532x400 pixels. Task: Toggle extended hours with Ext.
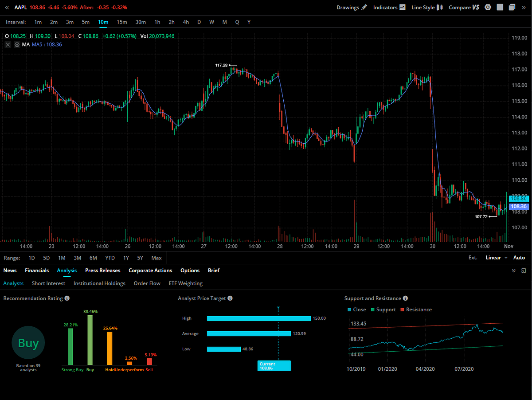tap(473, 258)
